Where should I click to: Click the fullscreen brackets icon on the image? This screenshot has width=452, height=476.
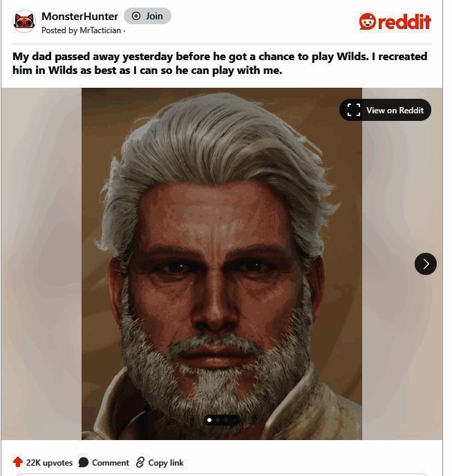coord(354,110)
